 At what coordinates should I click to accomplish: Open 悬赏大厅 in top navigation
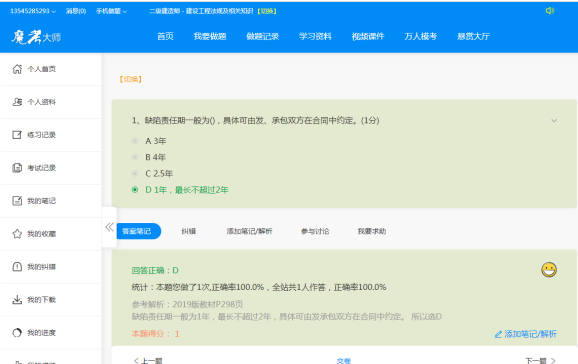(473, 36)
